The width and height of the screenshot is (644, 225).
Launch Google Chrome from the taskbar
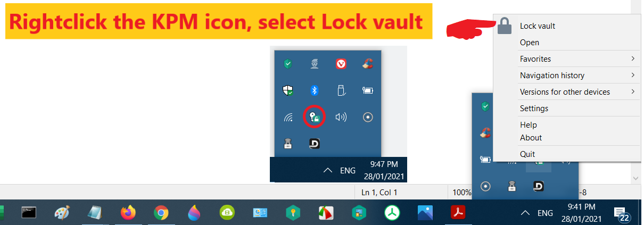click(160, 213)
